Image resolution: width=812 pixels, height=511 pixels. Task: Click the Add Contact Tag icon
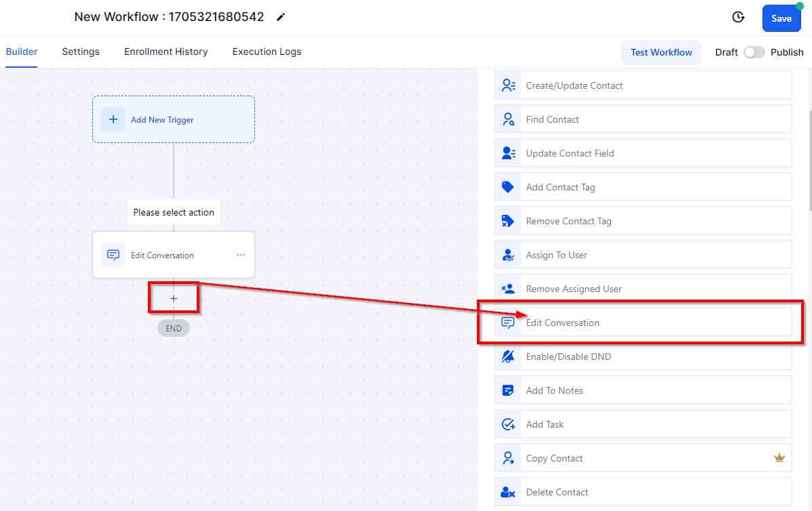coord(507,187)
